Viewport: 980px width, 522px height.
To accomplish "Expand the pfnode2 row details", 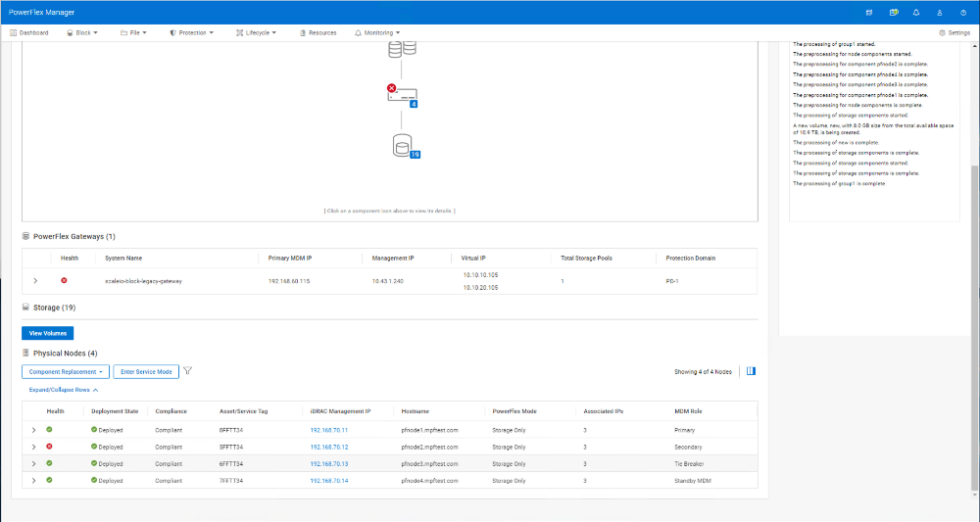I will click(33, 446).
